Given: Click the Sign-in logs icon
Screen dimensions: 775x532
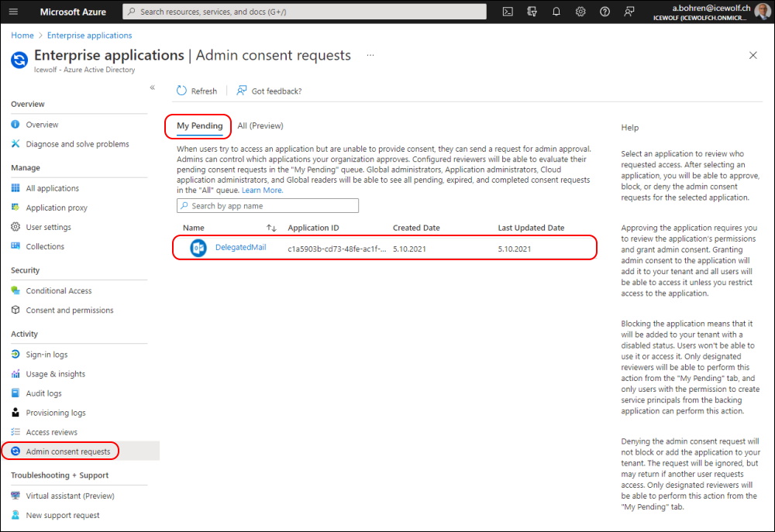Looking at the screenshot, I should [15, 354].
